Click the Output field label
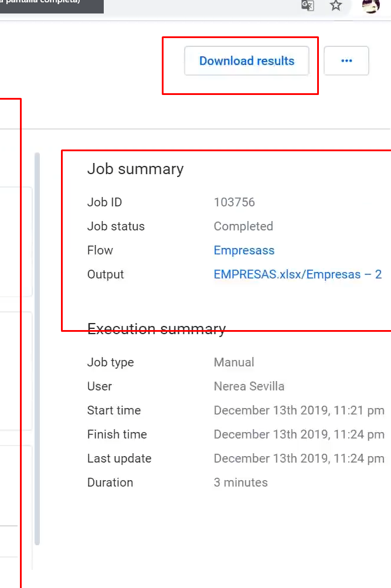 click(106, 274)
